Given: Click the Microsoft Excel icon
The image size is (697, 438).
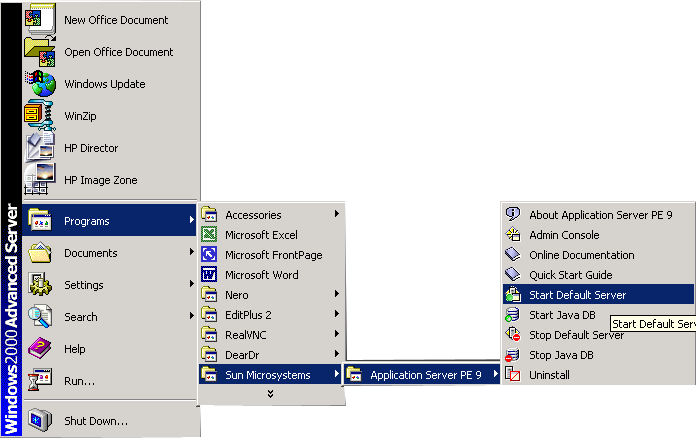Looking at the screenshot, I should [210, 235].
